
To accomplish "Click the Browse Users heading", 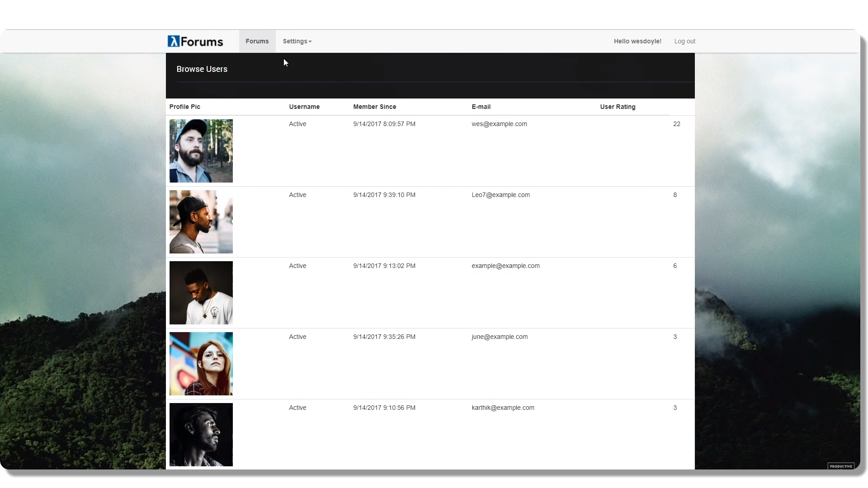I will tap(202, 69).
